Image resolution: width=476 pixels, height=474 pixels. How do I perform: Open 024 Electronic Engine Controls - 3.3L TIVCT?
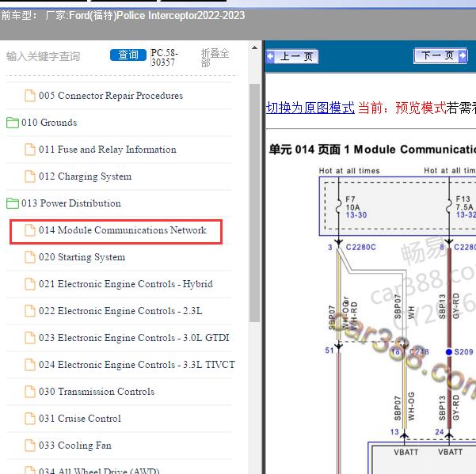136,365
